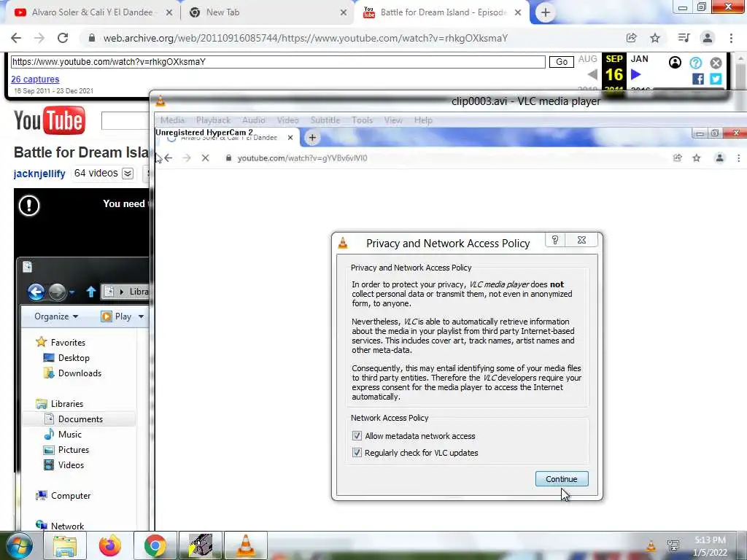Image resolution: width=747 pixels, height=560 pixels.
Task: Open 26 captures link
Action: point(35,79)
